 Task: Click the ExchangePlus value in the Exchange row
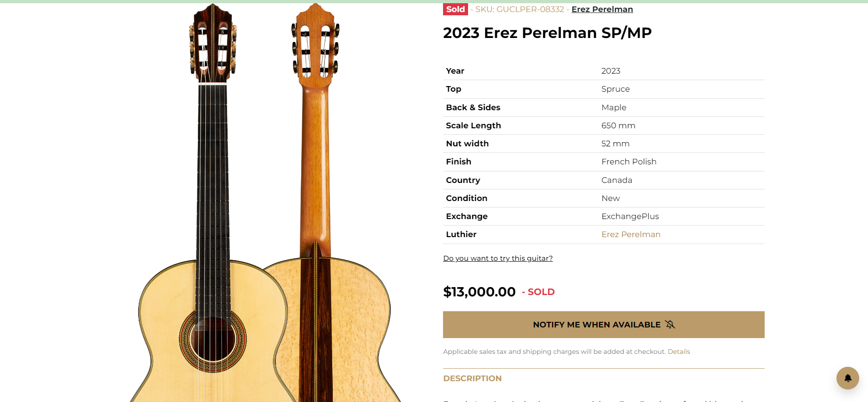pyautogui.click(x=630, y=216)
